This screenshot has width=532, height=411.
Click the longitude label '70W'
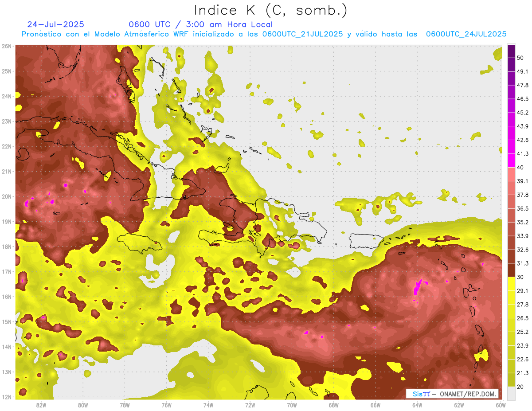tap(292, 405)
